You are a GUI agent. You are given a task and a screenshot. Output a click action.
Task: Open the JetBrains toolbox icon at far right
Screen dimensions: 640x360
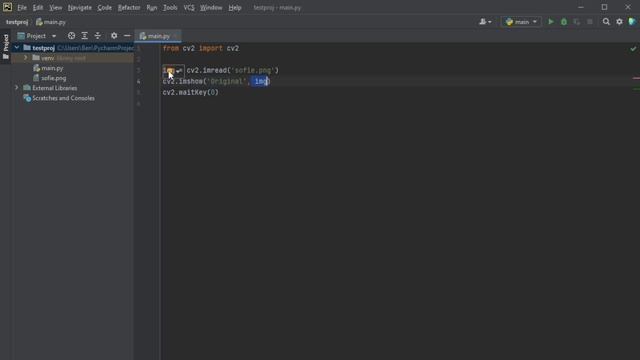coord(632,22)
